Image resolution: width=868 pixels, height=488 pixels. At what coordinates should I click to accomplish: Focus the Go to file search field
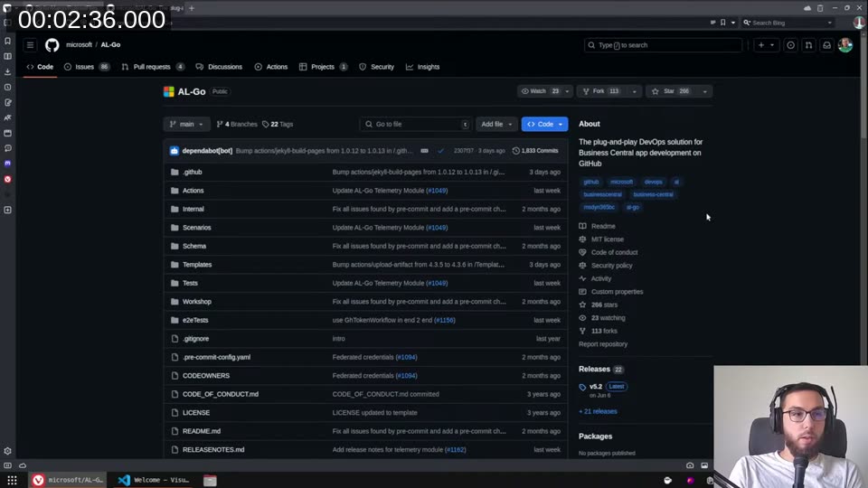[x=416, y=125]
